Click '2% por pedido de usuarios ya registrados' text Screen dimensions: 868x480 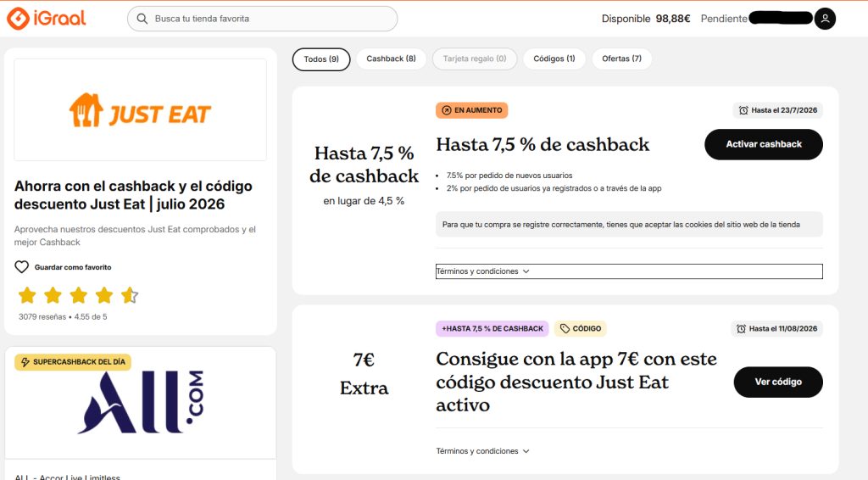(554, 188)
